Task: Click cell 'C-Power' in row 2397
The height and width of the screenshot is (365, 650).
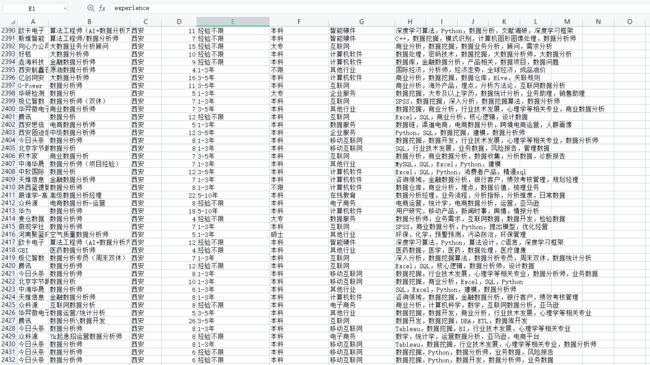Action: [30, 85]
